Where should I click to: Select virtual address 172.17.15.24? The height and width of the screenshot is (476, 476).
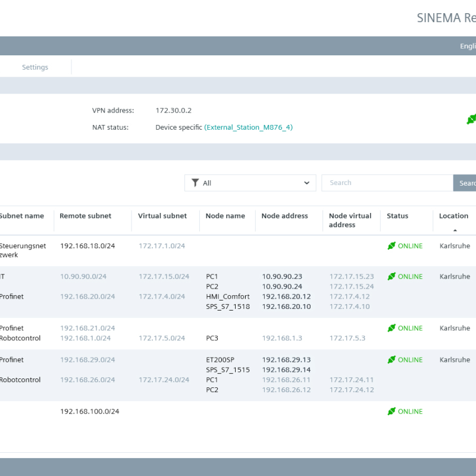point(352,287)
